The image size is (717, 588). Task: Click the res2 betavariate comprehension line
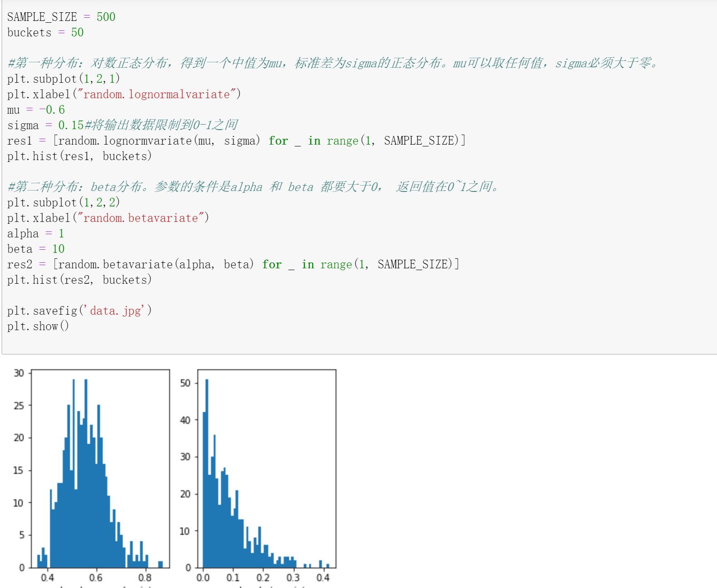point(233,264)
